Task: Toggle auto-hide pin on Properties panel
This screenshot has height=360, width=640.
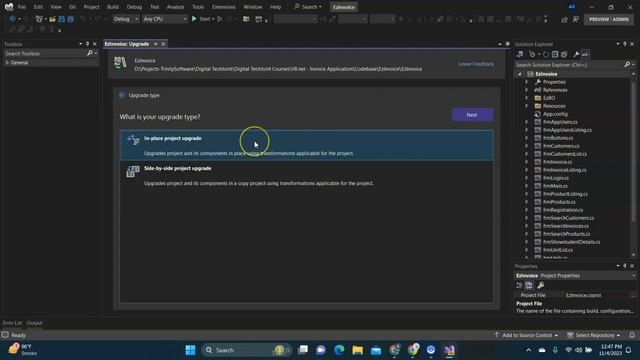Action: pos(624,266)
